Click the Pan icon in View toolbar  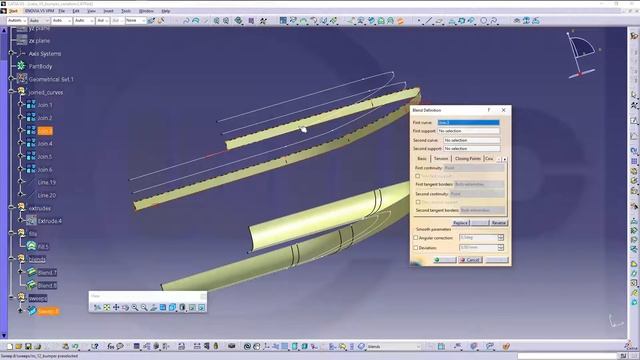pyautogui.click(x=116, y=307)
